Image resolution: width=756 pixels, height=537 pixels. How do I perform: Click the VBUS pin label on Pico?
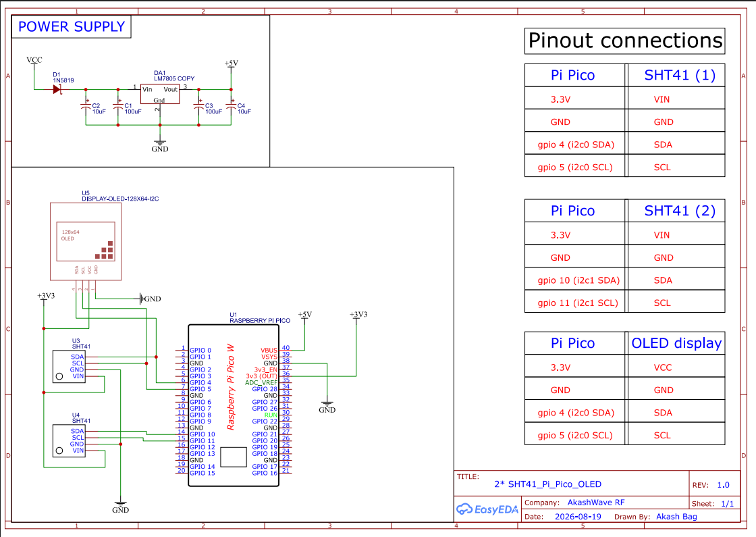click(269, 351)
